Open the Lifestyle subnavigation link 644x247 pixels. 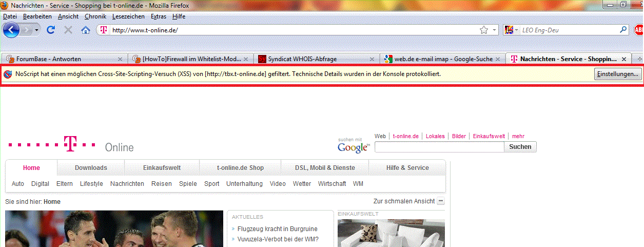click(x=91, y=183)
